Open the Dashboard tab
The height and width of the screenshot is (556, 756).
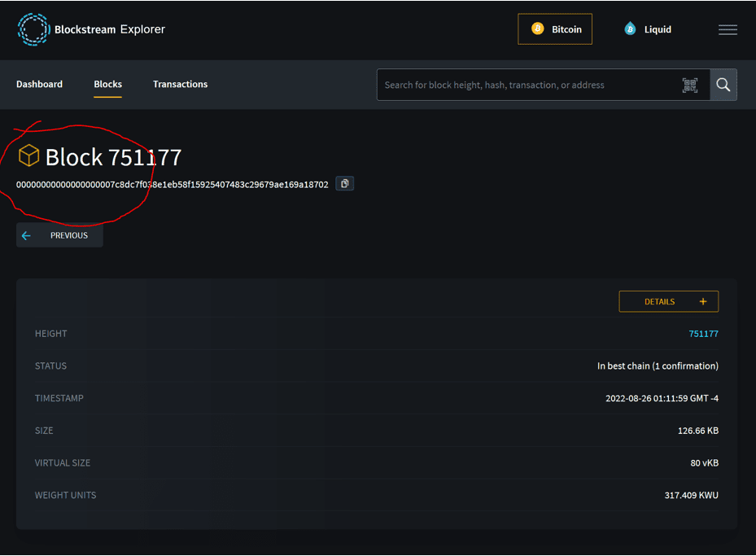tap(40, 84)
